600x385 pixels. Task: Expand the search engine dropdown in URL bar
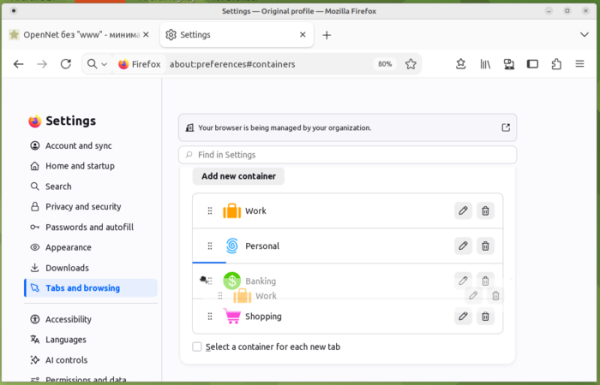coord(97,64)
